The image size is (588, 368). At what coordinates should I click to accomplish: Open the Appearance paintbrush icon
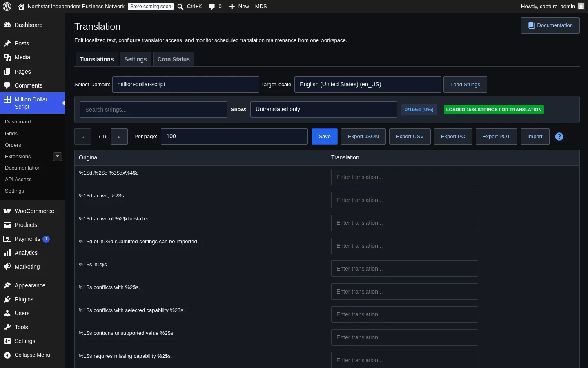[7, 285]
